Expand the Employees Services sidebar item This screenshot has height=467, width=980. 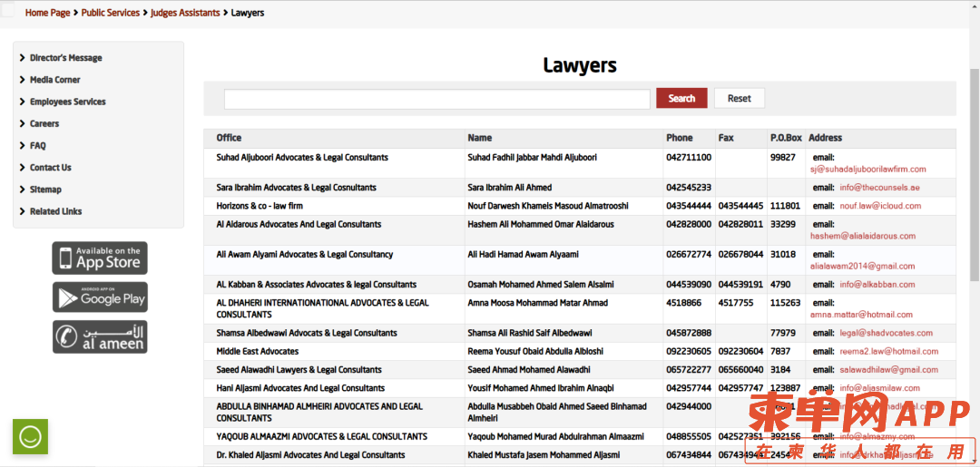point(67,102)
